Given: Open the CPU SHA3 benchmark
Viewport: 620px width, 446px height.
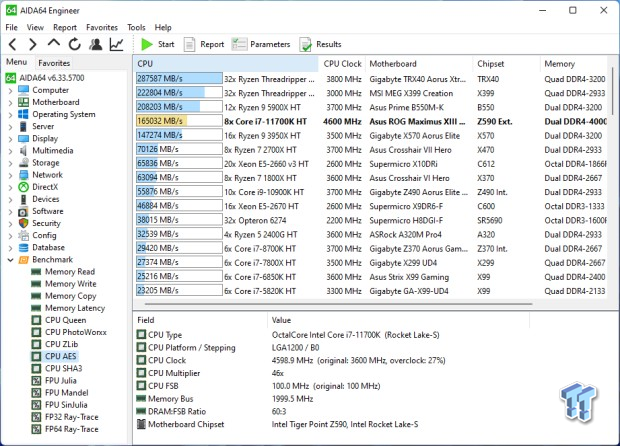Looking at the screenshot, I should 57,369.
